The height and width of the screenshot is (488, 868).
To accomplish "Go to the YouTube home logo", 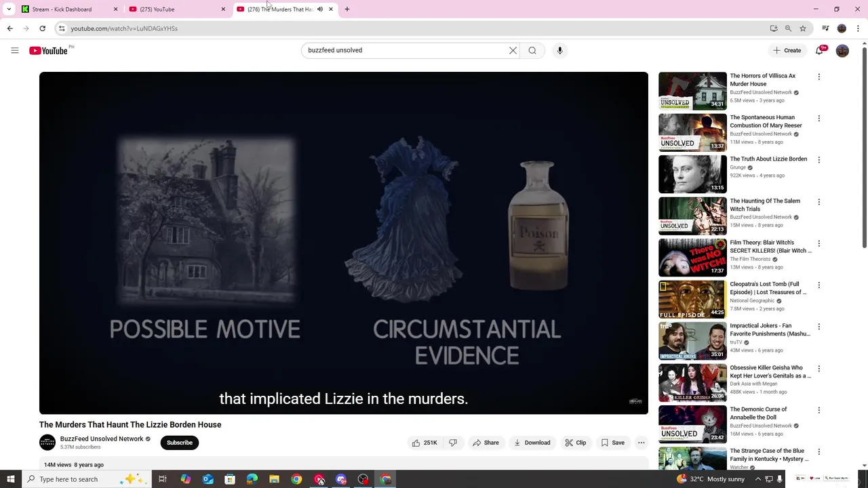I will pyautogui.click(x=48, y=51).
